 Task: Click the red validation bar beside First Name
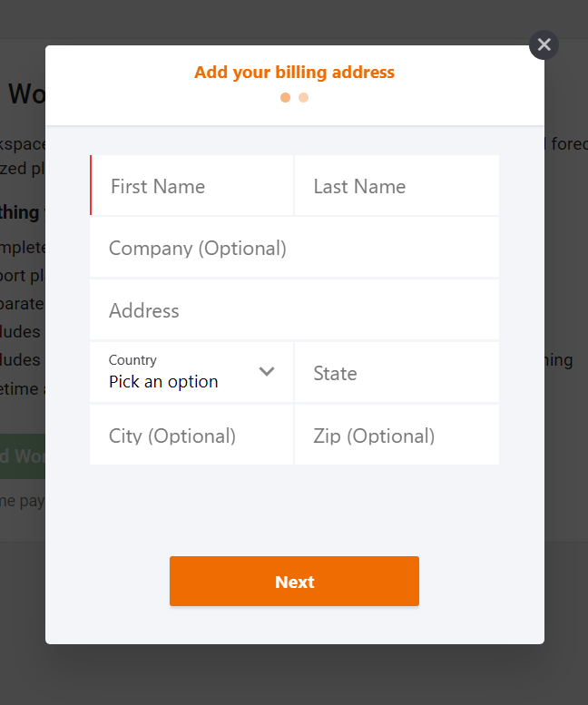(x=91, y=185)
